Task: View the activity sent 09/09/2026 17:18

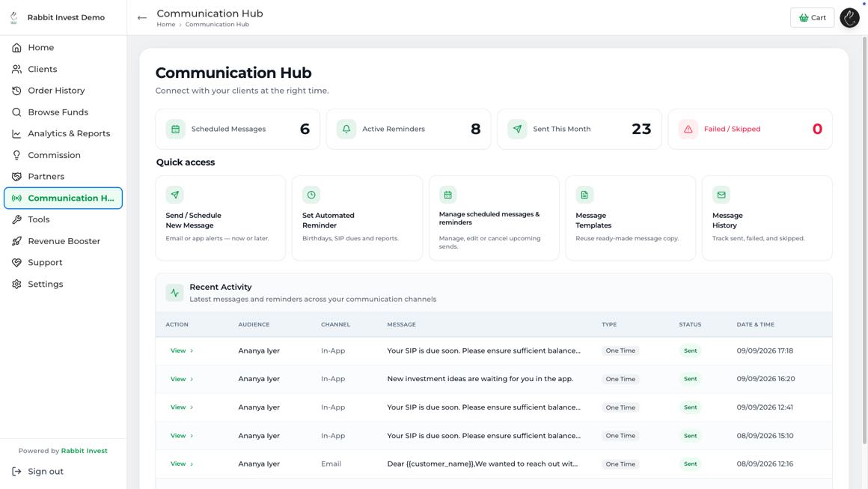Action: point(182,350)
